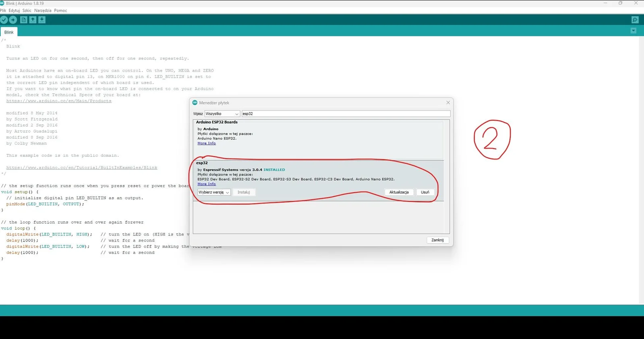Screen dimensions: 644x339
Task: Click the "void setup() {" code line
Action: [20, 192]
